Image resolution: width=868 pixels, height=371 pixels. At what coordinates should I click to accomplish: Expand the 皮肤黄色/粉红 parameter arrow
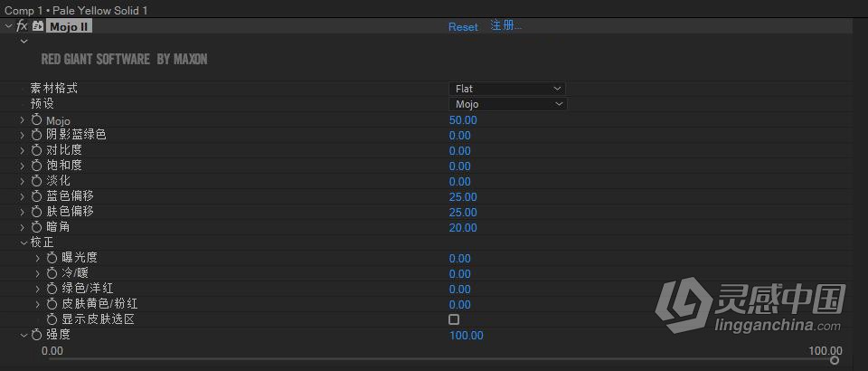click(38, 304)
